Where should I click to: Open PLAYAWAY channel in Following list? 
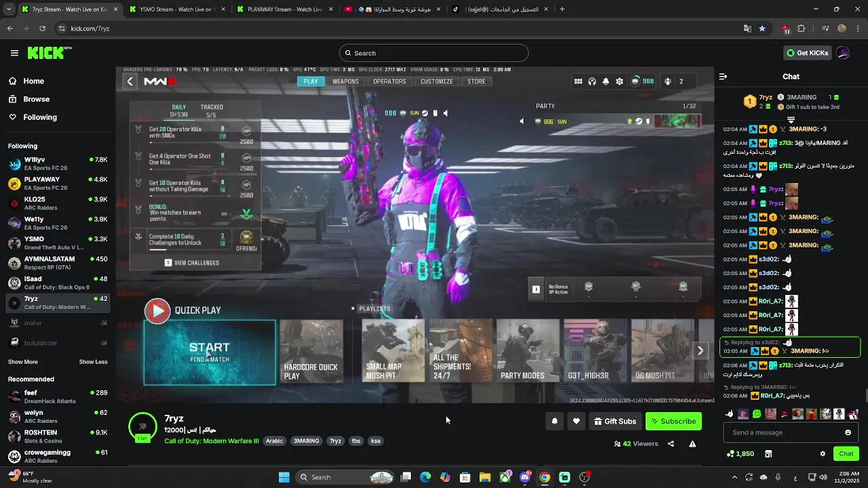[x=58, y=183]
